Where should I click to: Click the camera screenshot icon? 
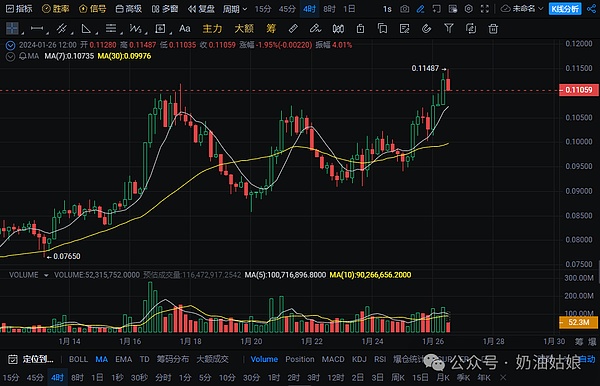click(404, 9)
